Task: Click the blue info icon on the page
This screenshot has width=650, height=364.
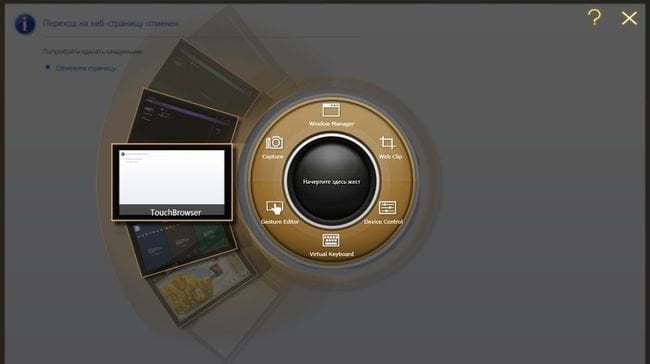Action: click(25, 24)
